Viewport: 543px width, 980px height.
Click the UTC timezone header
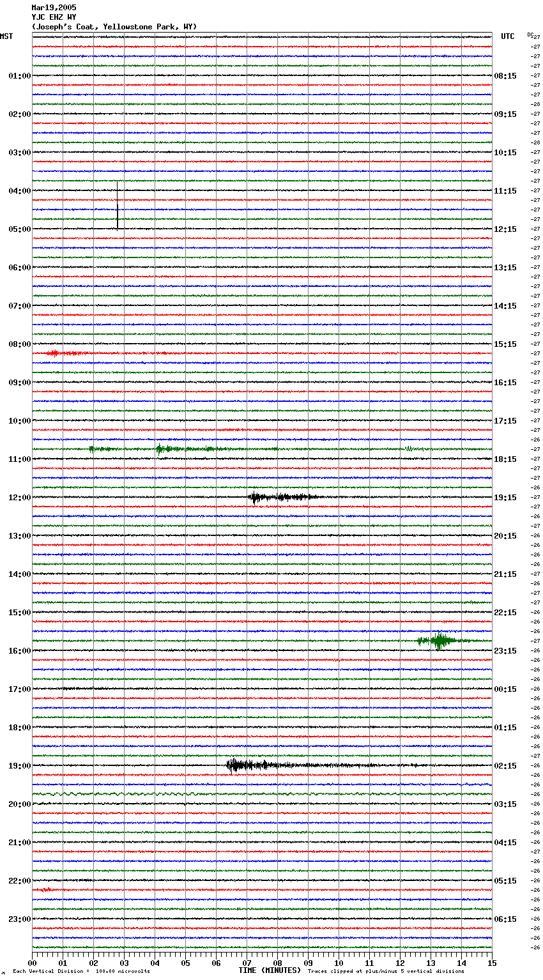[x=508, y=36]
